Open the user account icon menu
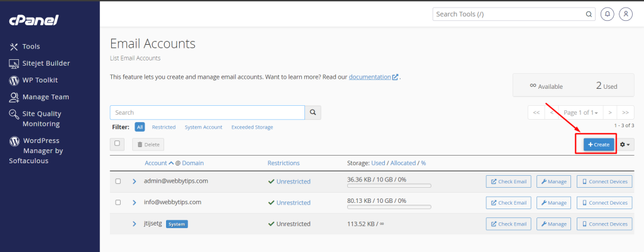This screenshot has height=252, width=644. [625, 14]
